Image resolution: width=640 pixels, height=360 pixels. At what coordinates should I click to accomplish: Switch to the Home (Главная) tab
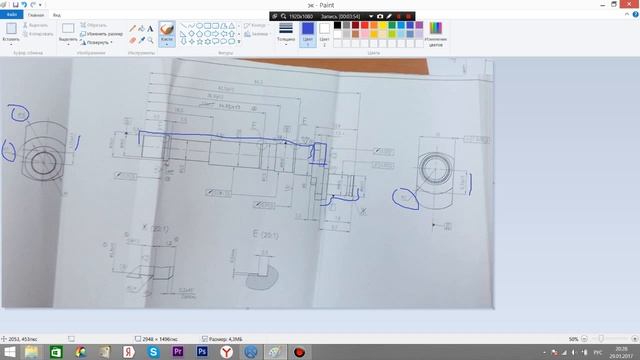click(x=36, y=15)
